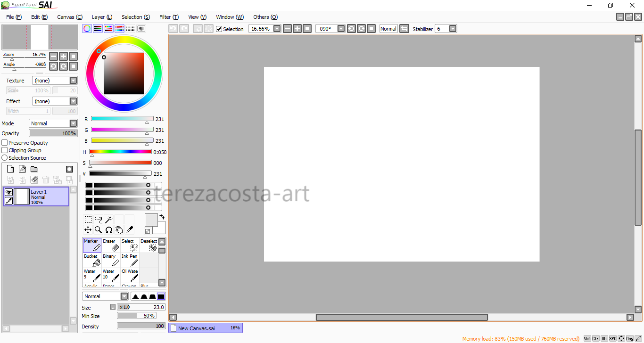644x343 pixels.
Task: Select the Hand pan tool
Action: click(x=119, y=230)
